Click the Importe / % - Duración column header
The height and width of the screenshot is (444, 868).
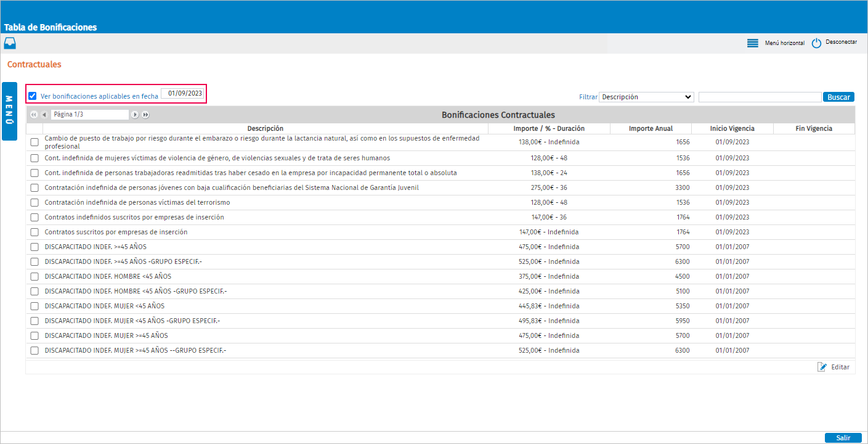pos(549,128)
